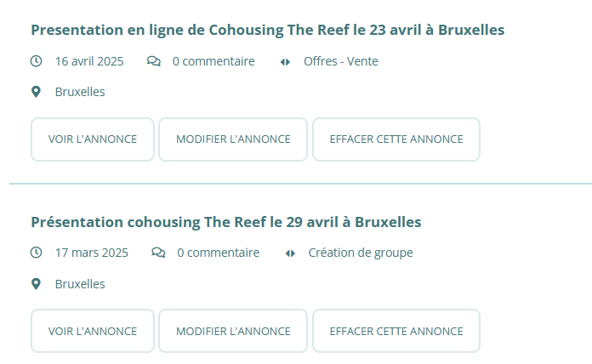Edit the 29 avril announcement
Screen dimensions: 592x364
pyautogui.click(x=233, y=331)
